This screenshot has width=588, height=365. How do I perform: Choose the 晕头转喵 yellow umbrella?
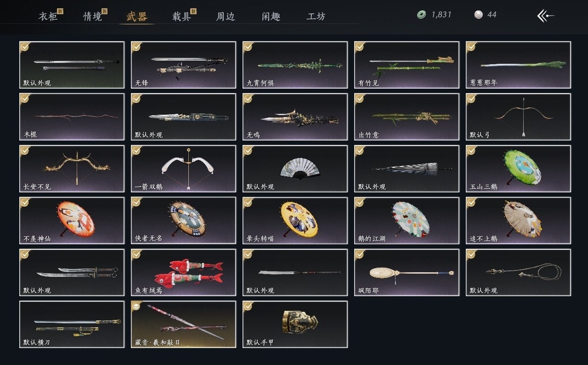[x=295, y=221]
